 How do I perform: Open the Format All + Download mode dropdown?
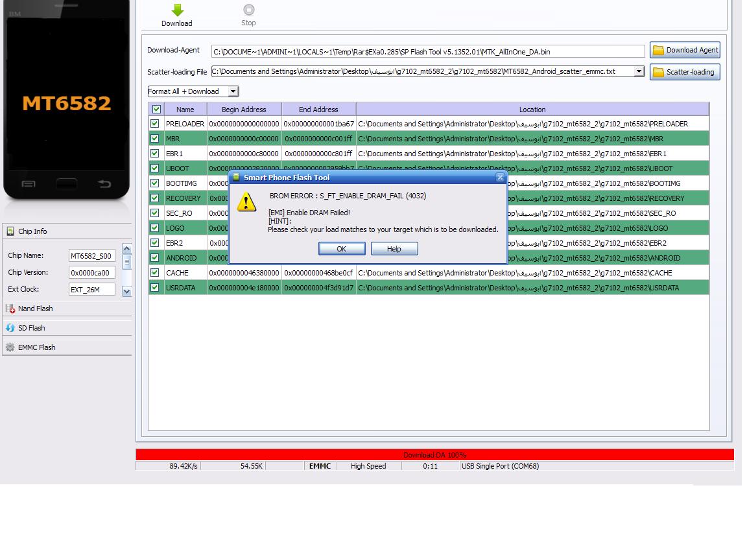click(x=233, y=91)
